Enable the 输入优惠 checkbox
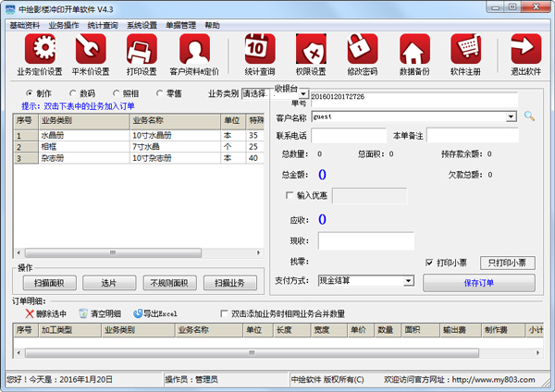Screen dimensions: 555x392 point(290,195)
